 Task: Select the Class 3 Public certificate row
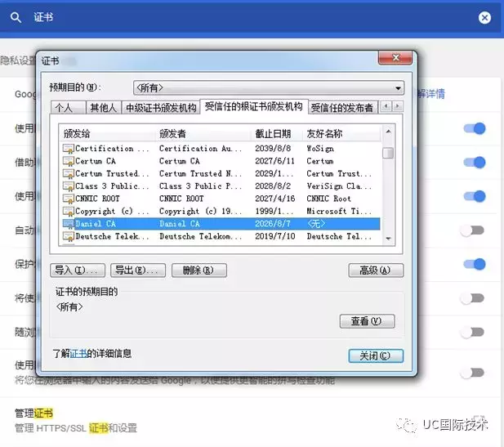[221, 186]
